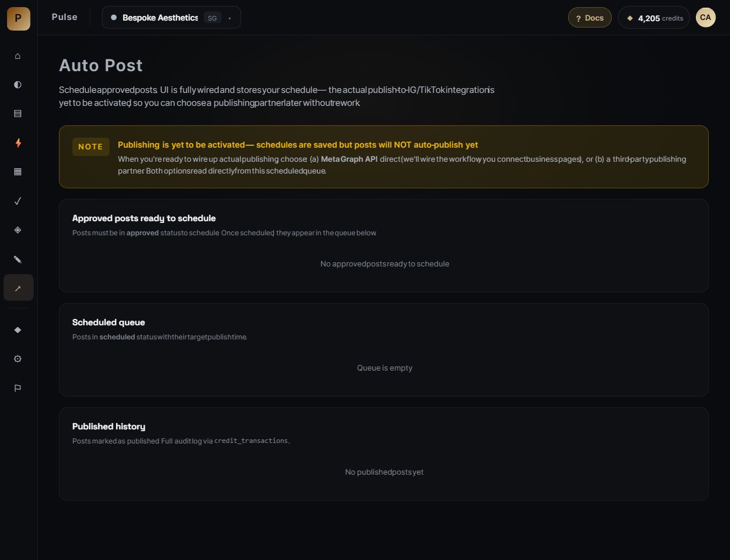Click the pencil edit sidebar icon

coord(18,259)
